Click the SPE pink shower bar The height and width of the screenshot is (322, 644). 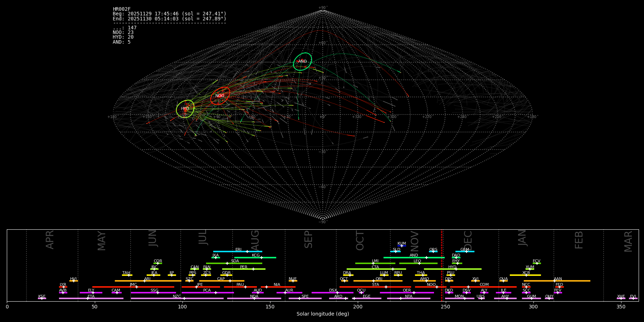(305, 298)
